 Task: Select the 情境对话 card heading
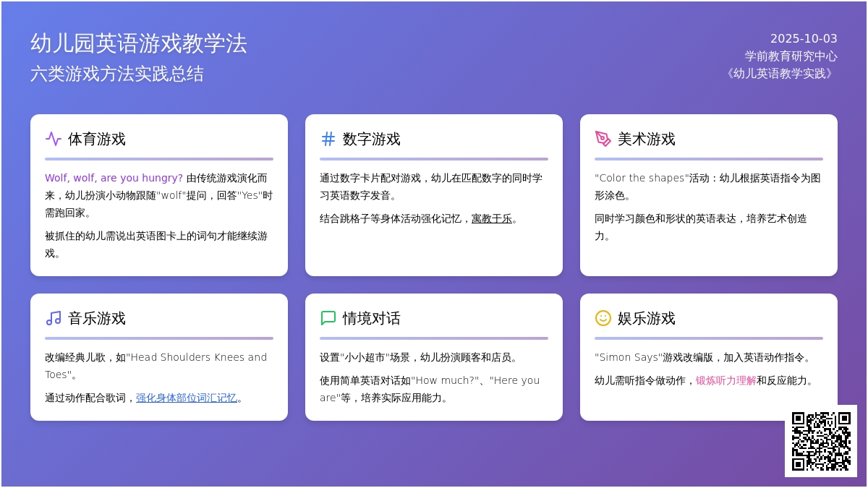(x=372, y=318)
